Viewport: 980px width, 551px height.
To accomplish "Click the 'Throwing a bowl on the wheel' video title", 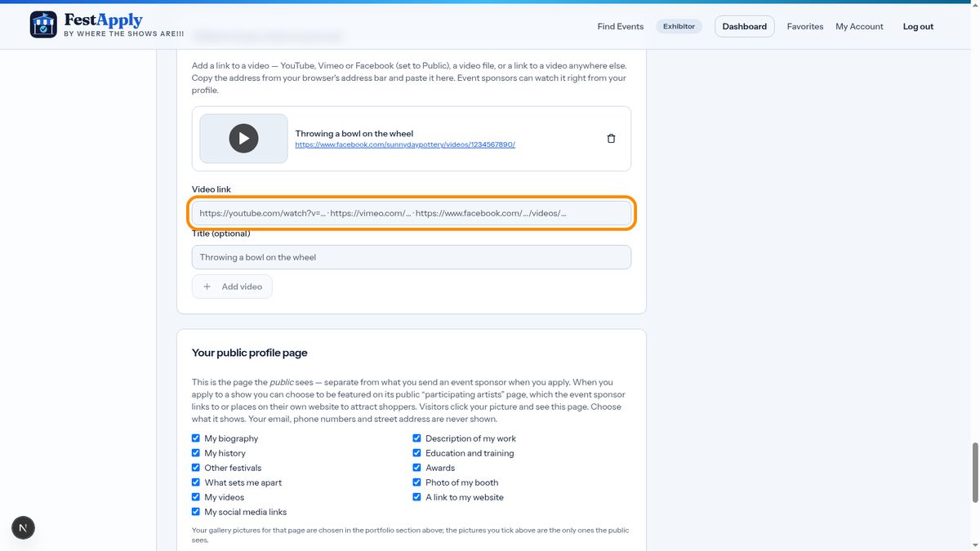I will [354, 133].
